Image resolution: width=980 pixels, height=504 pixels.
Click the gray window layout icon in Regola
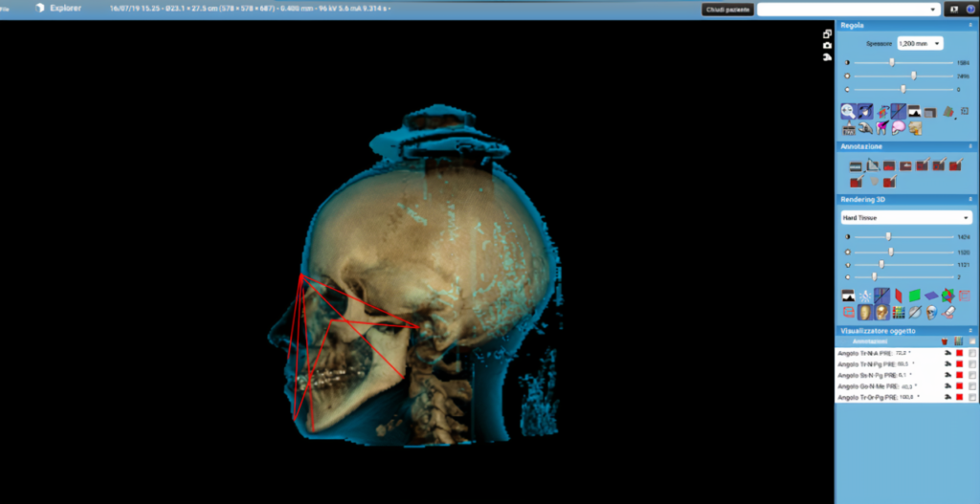click(930, 113)
